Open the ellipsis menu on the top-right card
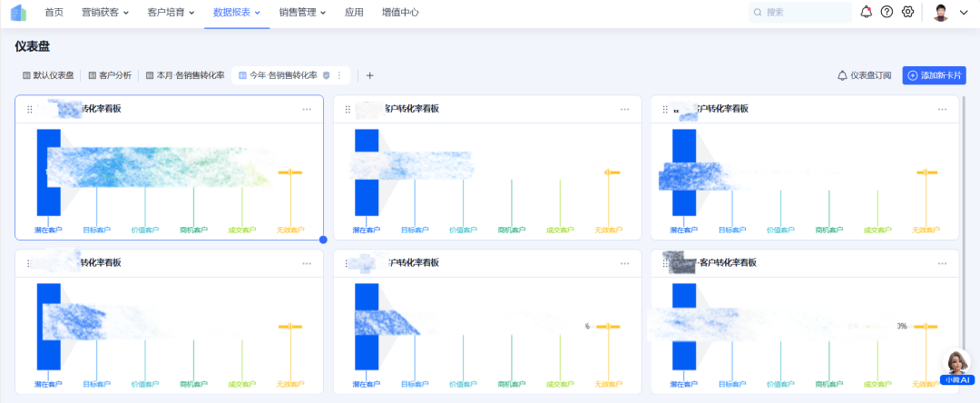This screenshot has width=980, height=403. tap(942, 109)
